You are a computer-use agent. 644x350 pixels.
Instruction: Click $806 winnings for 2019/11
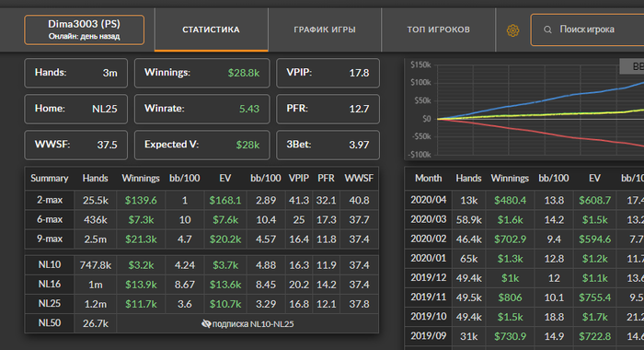[x=510, y=297]
